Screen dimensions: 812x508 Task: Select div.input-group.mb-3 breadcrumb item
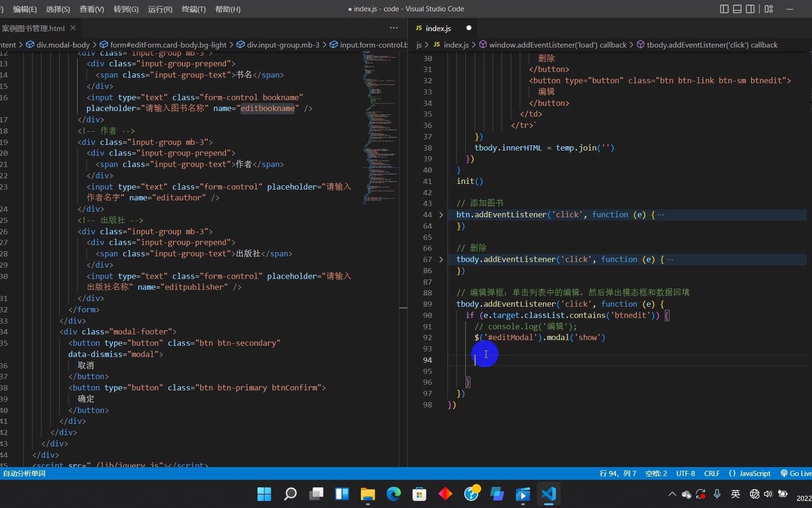pyautogui.click(x=283, y=45)
